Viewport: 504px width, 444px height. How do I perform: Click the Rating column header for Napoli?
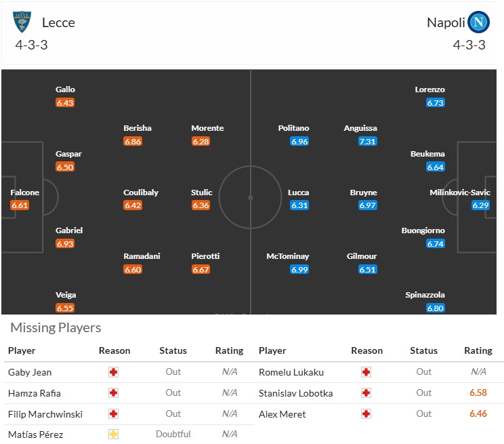(478, 350)
